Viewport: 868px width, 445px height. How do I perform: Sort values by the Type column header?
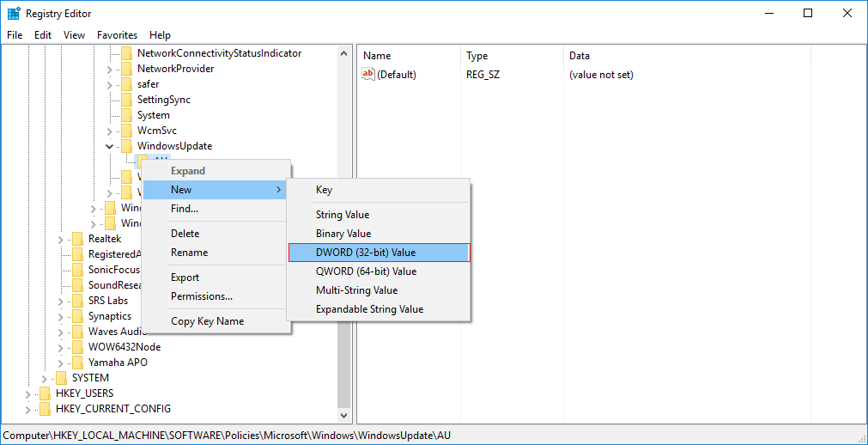pyautogui.click(x=476, y=56)
